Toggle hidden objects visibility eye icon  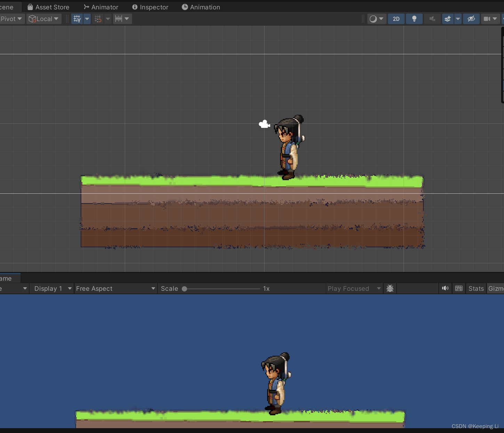pyautogui.click(x=471, y=19)
